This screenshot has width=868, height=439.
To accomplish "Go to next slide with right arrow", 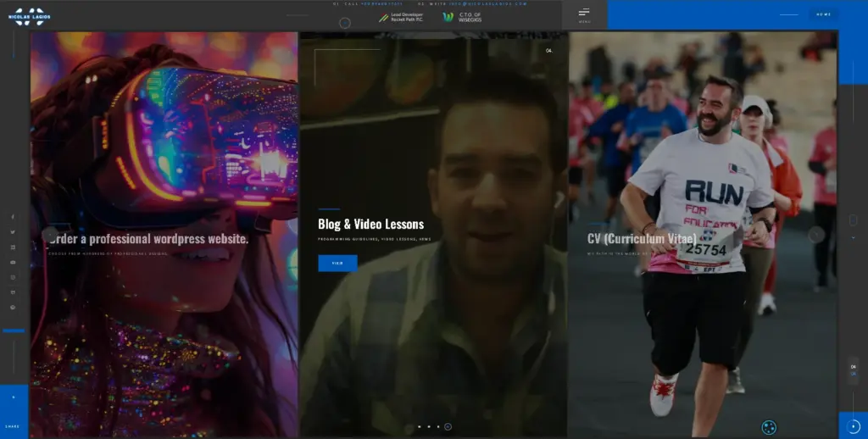I will [816, 236].
